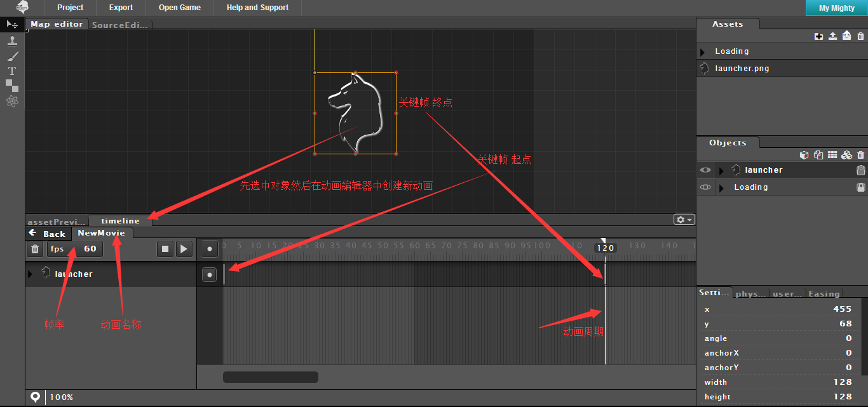
Task: Click the My Mighty button
Action: click(836, 8)
